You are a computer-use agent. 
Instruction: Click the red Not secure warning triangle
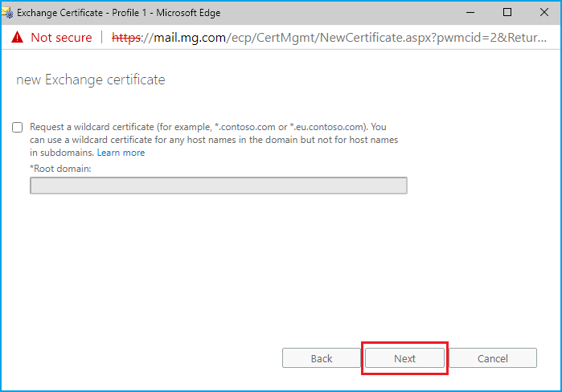(x=16, y=37)
